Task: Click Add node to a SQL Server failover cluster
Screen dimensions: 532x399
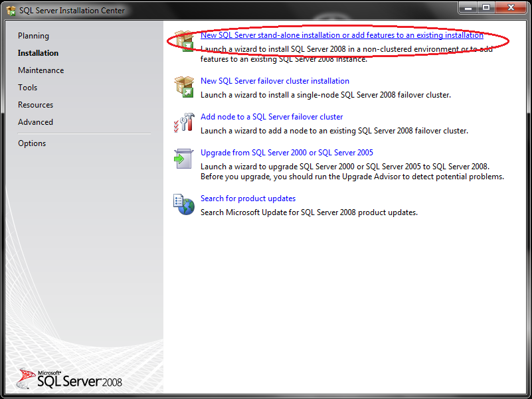Action: coord(272,117)
